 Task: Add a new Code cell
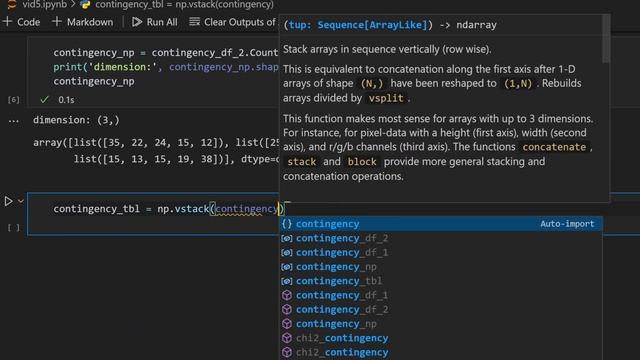tap(22, 22)
